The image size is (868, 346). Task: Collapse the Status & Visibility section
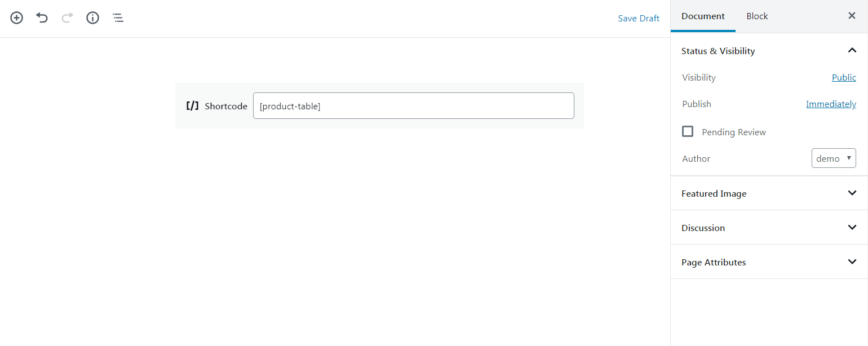[852, 50]
